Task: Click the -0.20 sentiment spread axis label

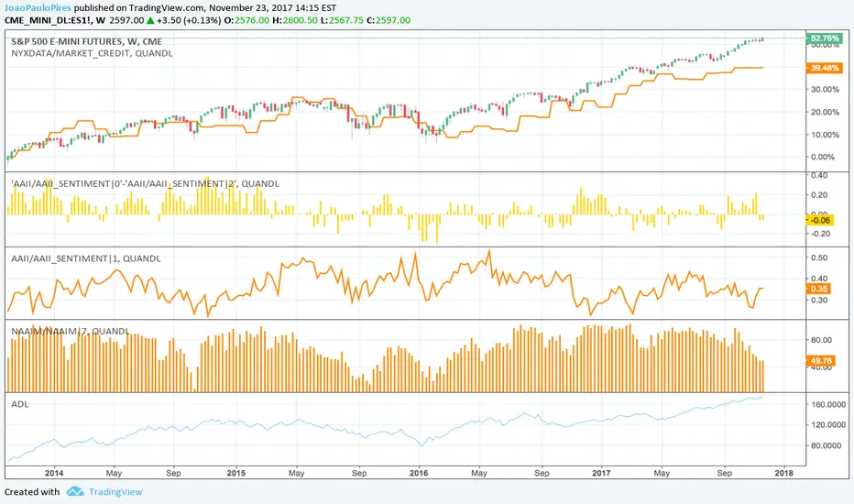Action: tap(819, 234)
